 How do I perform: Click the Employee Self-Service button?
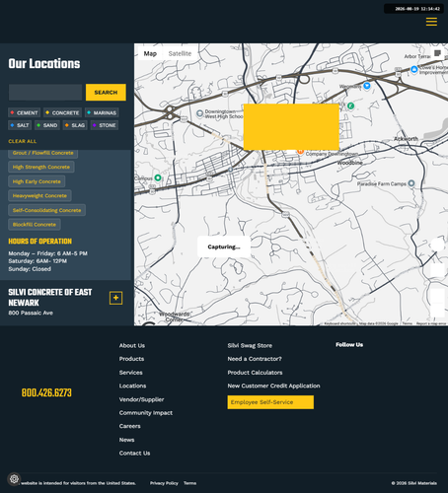[x=270, y=402]
